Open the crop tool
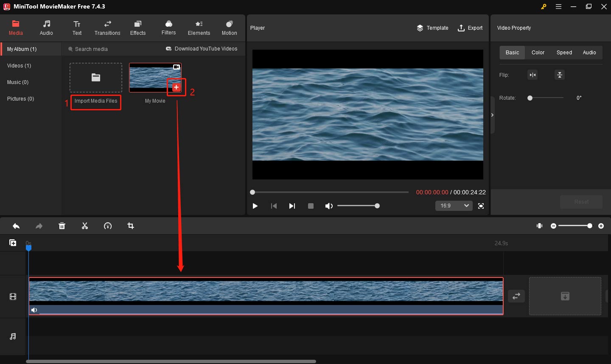The height and width of the screenshot is (364, 611). tap(131, 226)
